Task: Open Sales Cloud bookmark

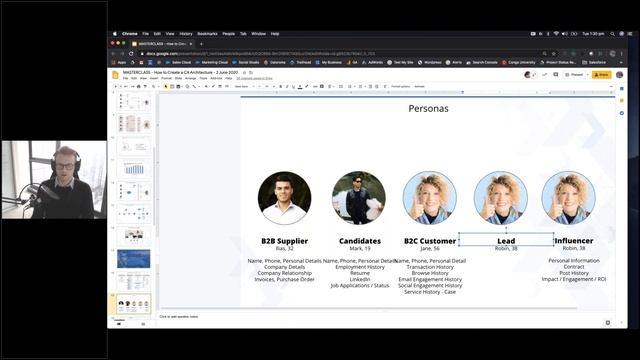Action: coord(178,62)
